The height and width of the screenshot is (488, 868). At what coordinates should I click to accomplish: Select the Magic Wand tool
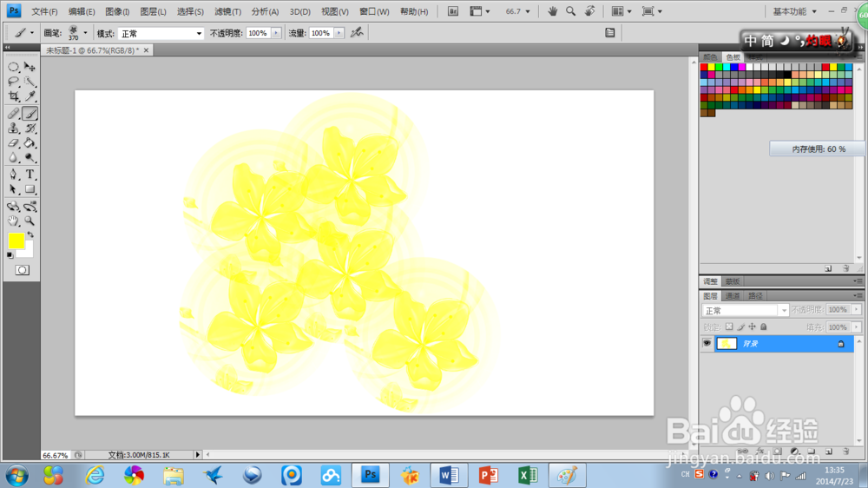pos(30,82)
